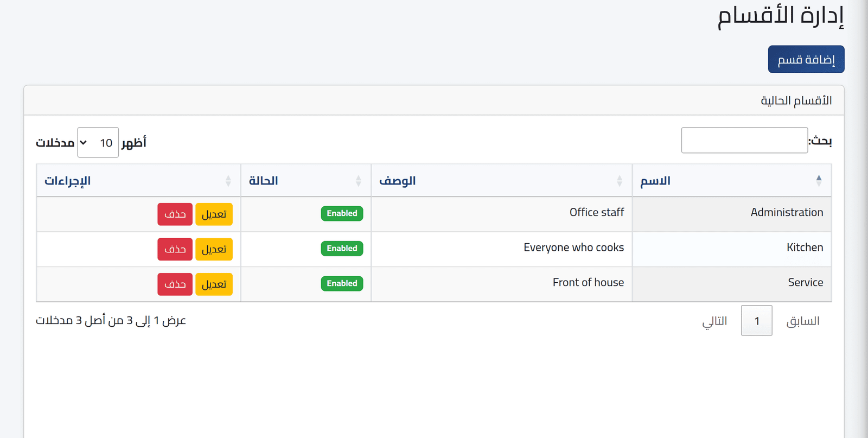
Task: Click the sort arrows in الوصف column header
Action: [620, 181]
